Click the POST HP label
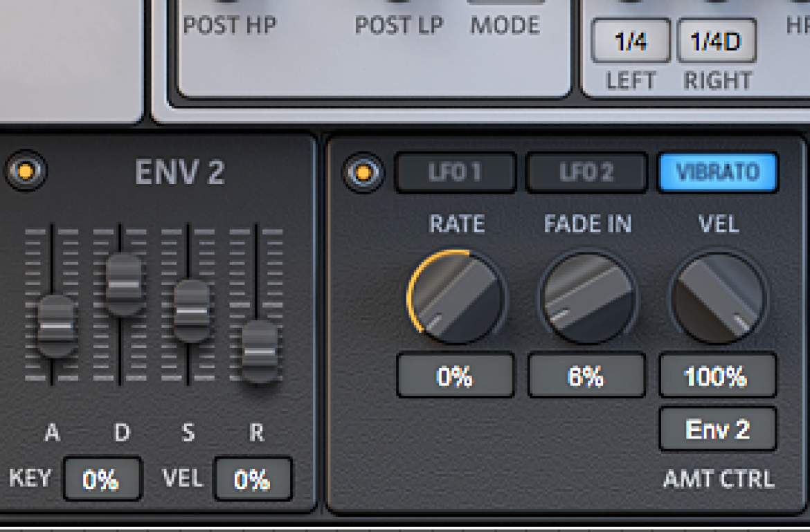 [230, 26]
